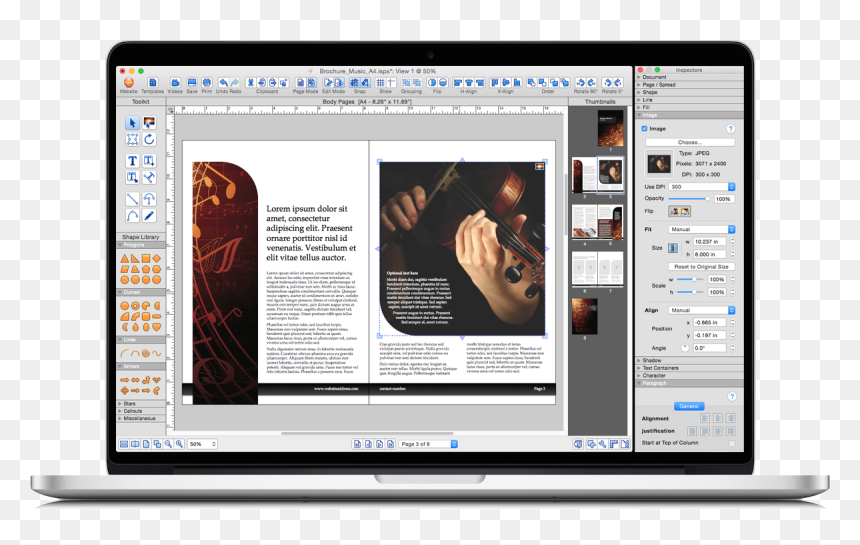Select the page 1 cover thumbnail

[x=610, y=128]
